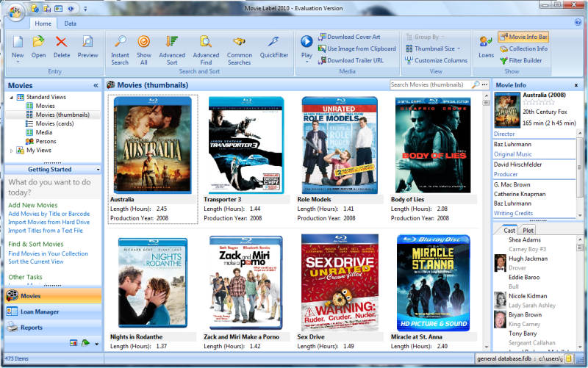
Task: Select the Persons view
Action: (46, 141)
